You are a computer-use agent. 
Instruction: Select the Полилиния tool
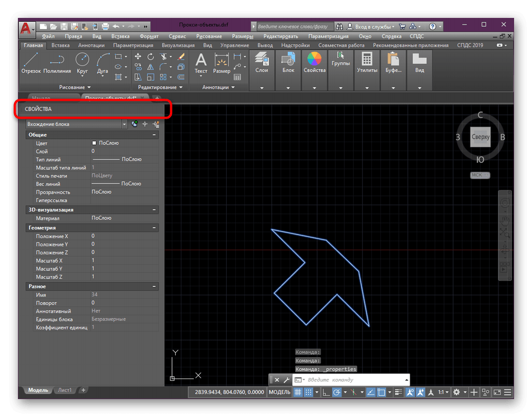[x=57, y=63]
